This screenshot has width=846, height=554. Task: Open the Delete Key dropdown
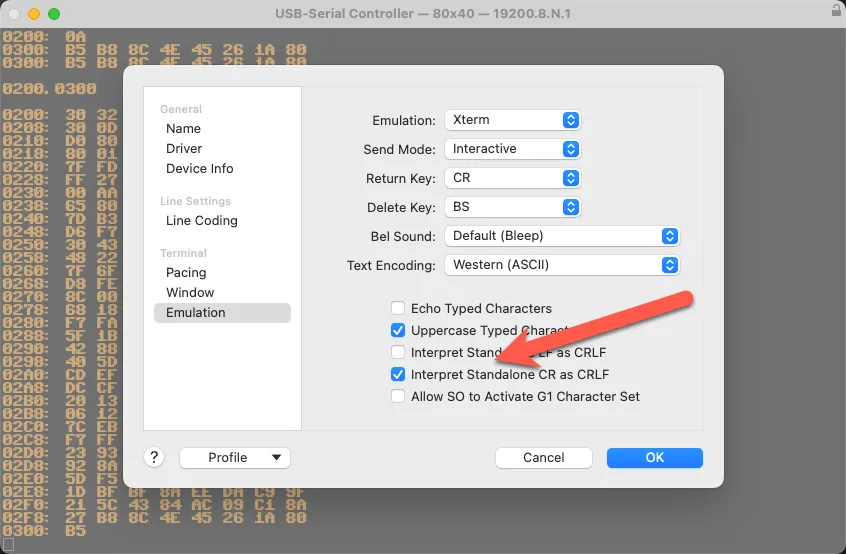coord(512,207)
